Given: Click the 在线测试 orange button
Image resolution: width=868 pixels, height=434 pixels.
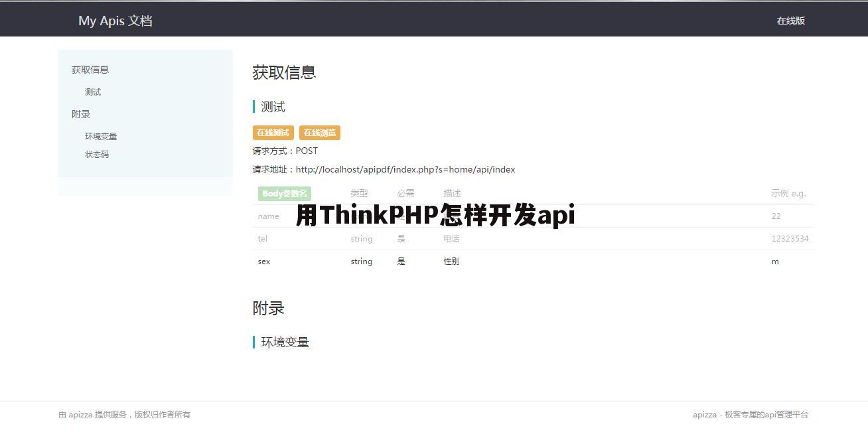Looking at the screenshot, I should [273, 133].
